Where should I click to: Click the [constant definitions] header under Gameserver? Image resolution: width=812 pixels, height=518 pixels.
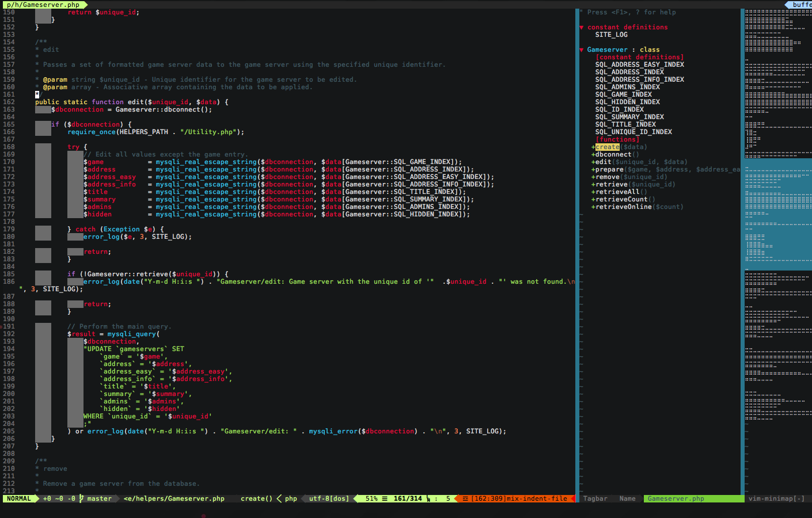click(639, 57)
